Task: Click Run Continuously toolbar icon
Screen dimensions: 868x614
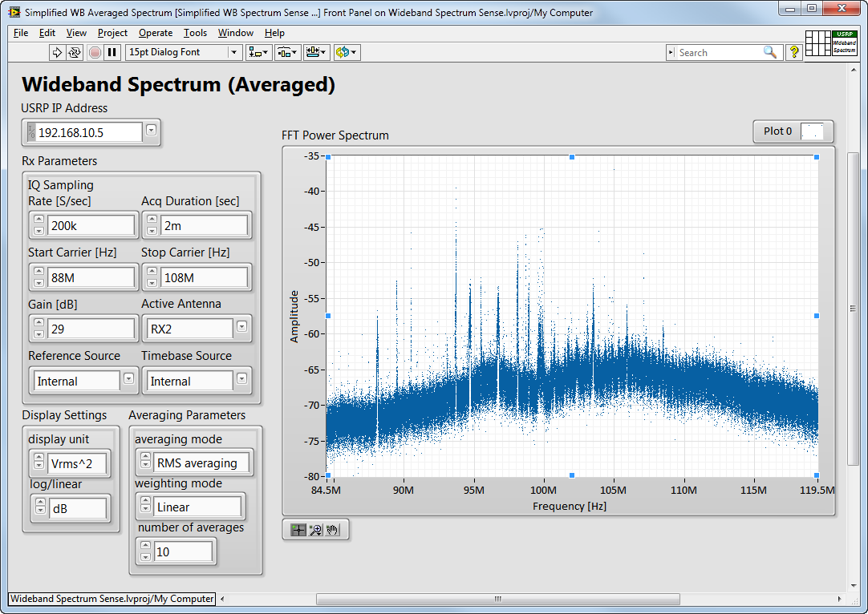Action: click(x=75, y=52)
